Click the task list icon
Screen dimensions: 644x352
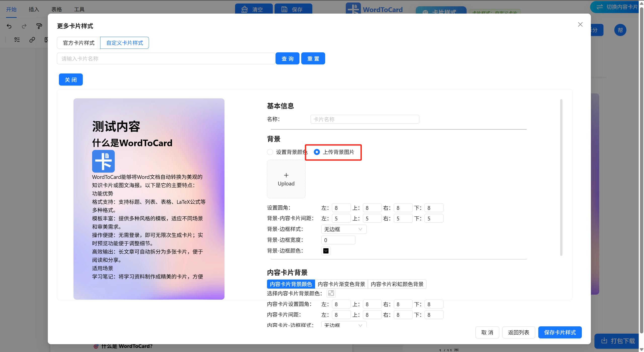pyautogui.click(x=17, y=40)
